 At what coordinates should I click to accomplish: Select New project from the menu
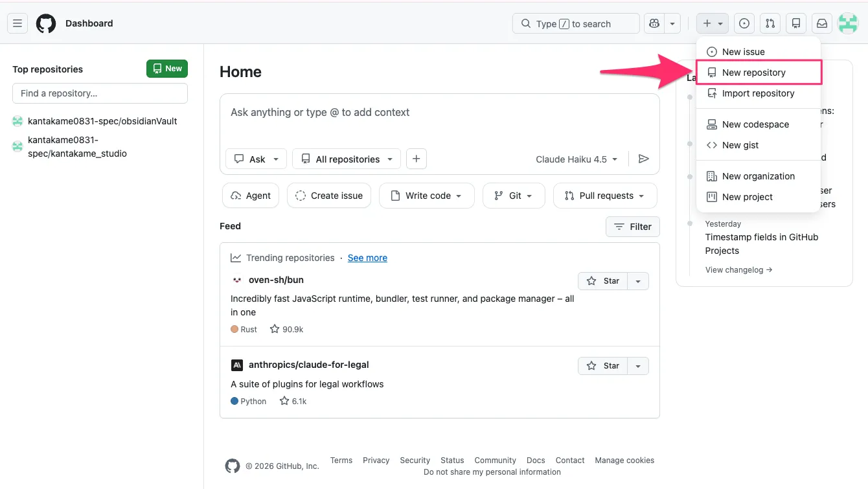(759, 197)
